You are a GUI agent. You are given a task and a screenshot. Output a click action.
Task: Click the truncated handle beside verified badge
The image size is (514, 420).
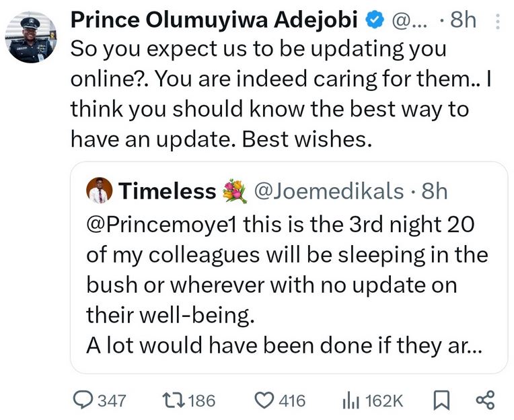click(408, 21)
